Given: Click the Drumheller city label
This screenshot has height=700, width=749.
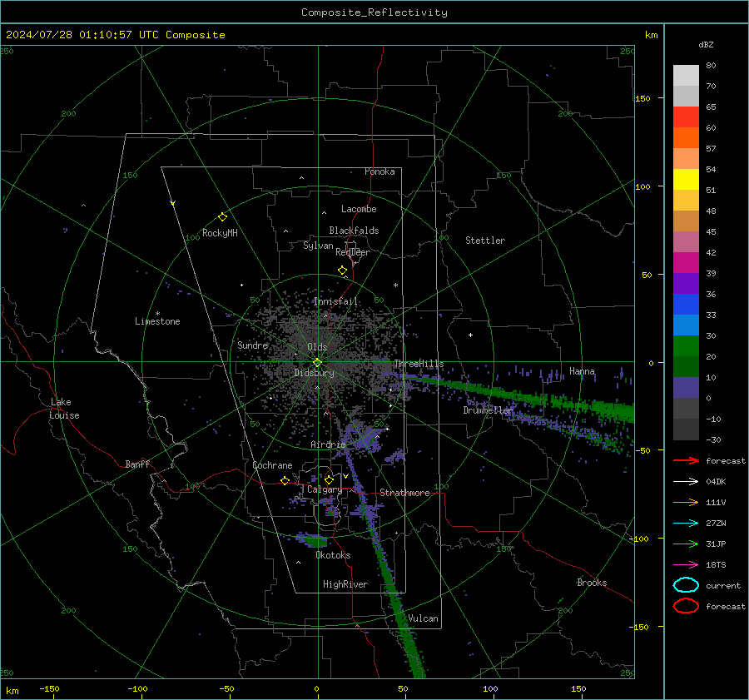Looking at the screenshot, I should point(489,410).
